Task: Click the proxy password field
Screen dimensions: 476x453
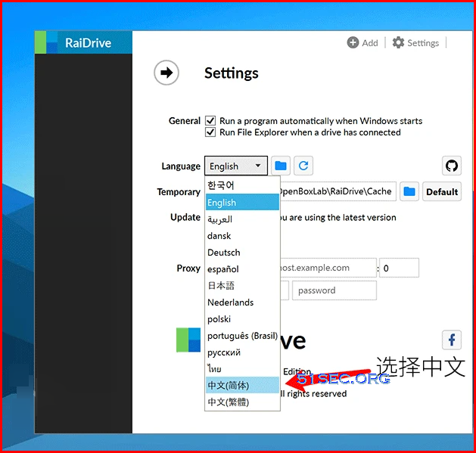Action: tap(334, 290)
